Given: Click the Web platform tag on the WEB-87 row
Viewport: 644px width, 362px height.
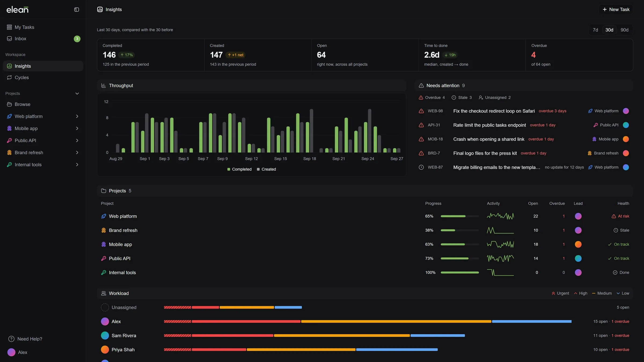Looking at the screenshot, I should click(x=603, y=167).
